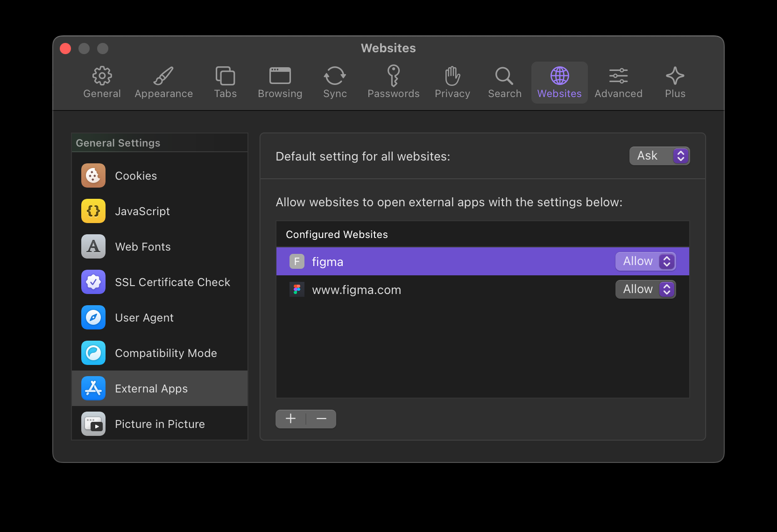Open the Passwords preferences tab

click(393, 83)
